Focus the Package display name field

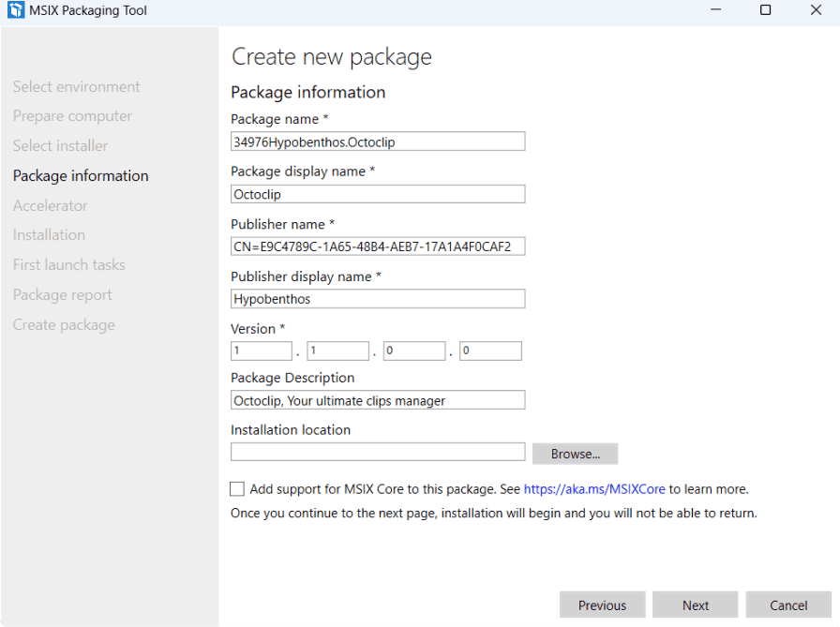378,194
